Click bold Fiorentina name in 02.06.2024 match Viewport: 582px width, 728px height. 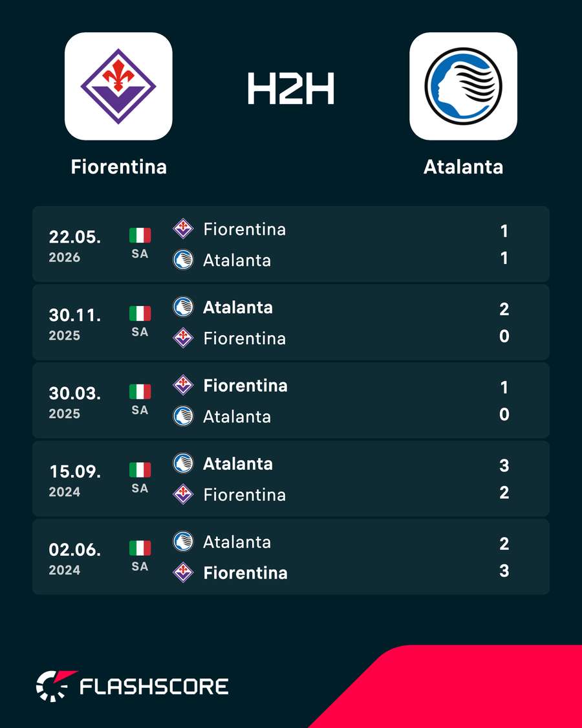tap(245, 573)
